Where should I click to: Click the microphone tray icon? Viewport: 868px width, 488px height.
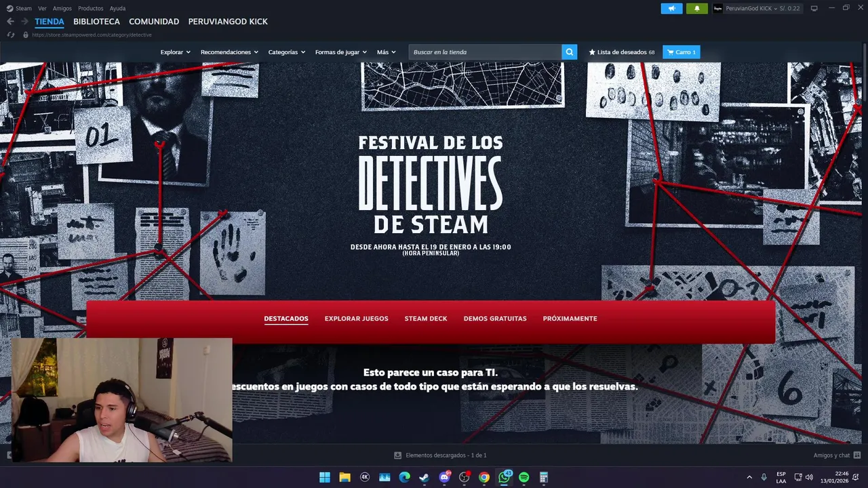[764, 477]
